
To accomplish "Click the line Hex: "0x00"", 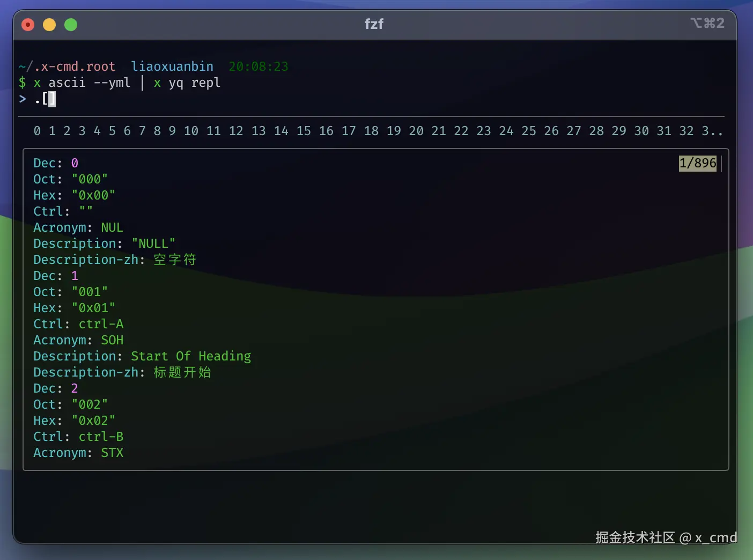I will coord(75,195).
